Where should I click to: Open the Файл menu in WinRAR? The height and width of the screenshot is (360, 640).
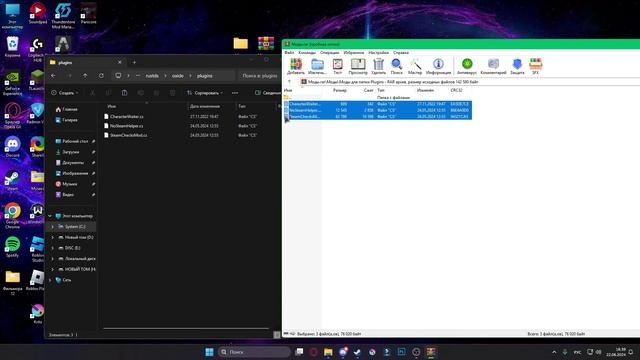289,53
